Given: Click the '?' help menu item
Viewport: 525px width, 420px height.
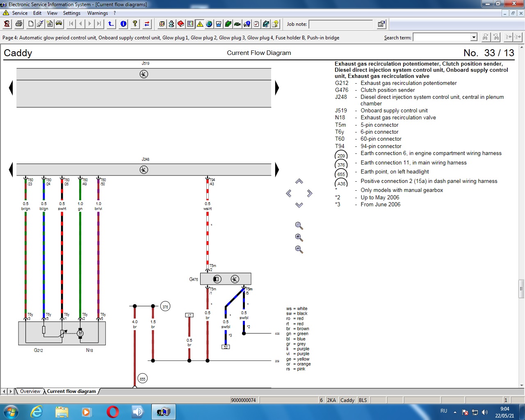Looking at the screenshot, I should pyautogui.click(x=115, y=13).
